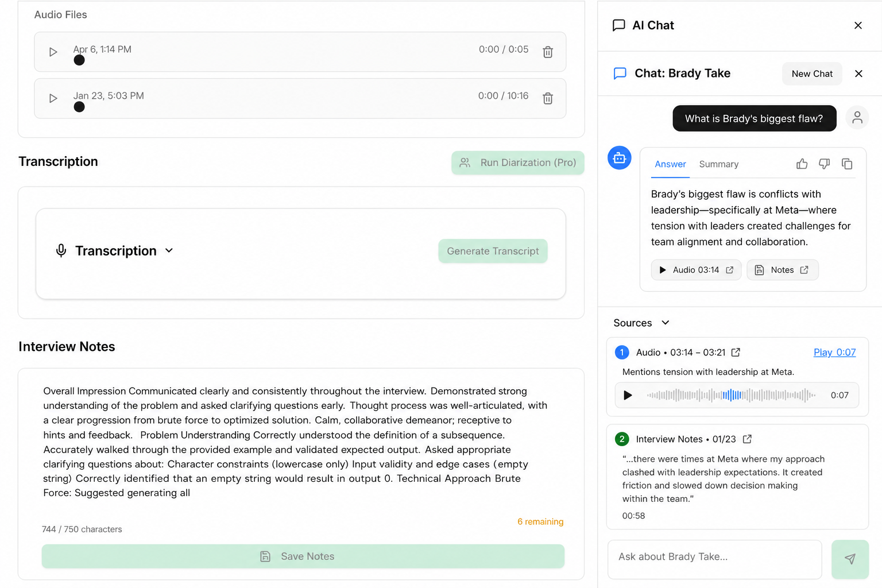Open external link for Audio 03:14 – 03:21 source
Viewport: 882px width, 588px height.
click(x=736, y=352)
